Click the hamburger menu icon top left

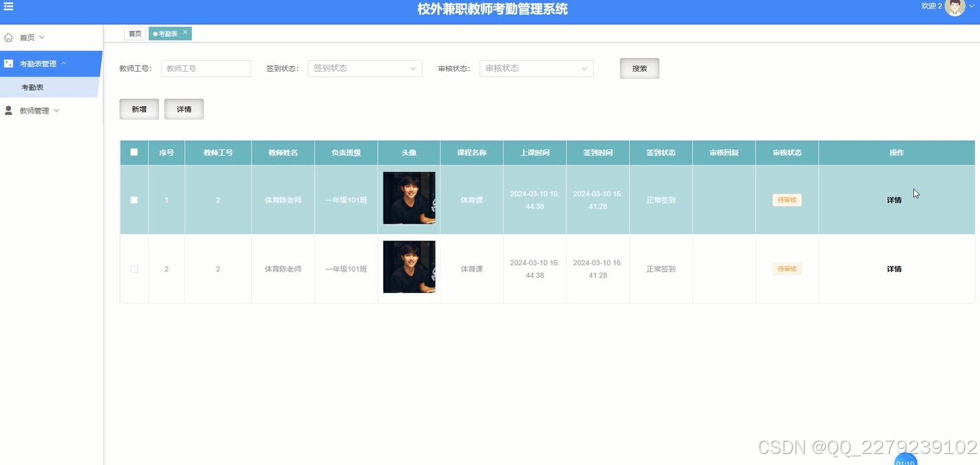pos(9,6)
